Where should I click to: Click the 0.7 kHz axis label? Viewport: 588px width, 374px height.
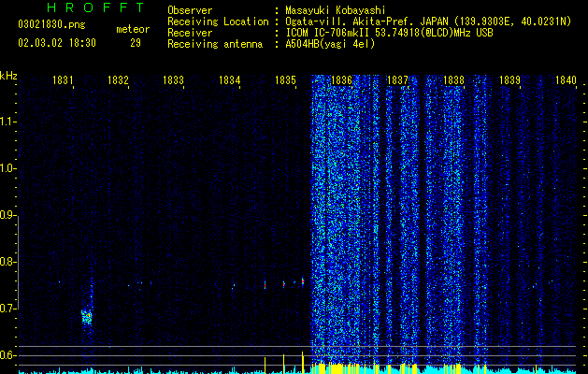pos(7,309)
